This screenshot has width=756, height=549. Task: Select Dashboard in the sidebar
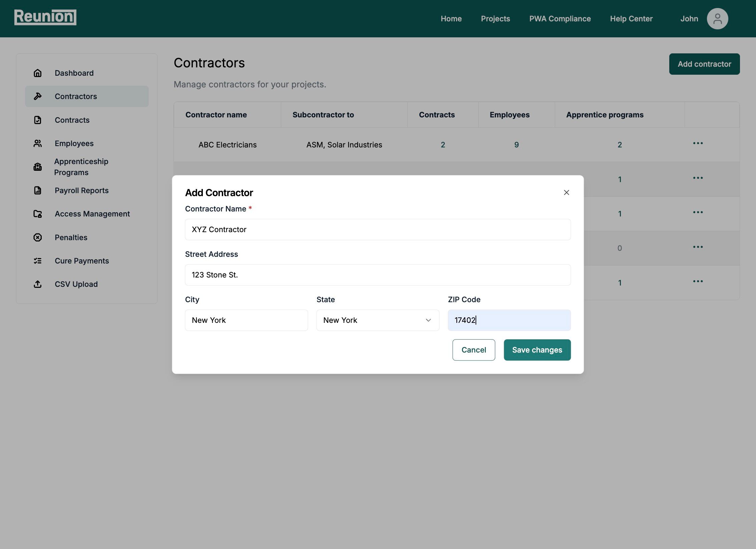click(x=87, y=73)
